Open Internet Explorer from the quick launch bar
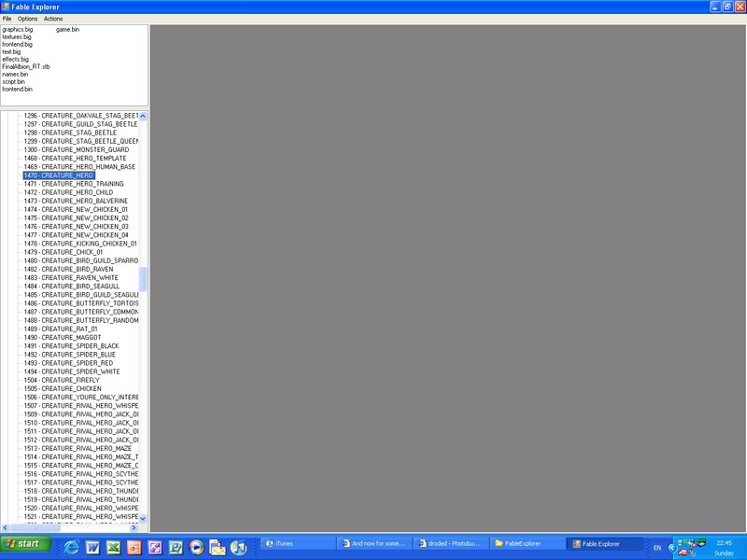This screenshot has height=560, width=747. pyautogui.click(x=72, y=548)
